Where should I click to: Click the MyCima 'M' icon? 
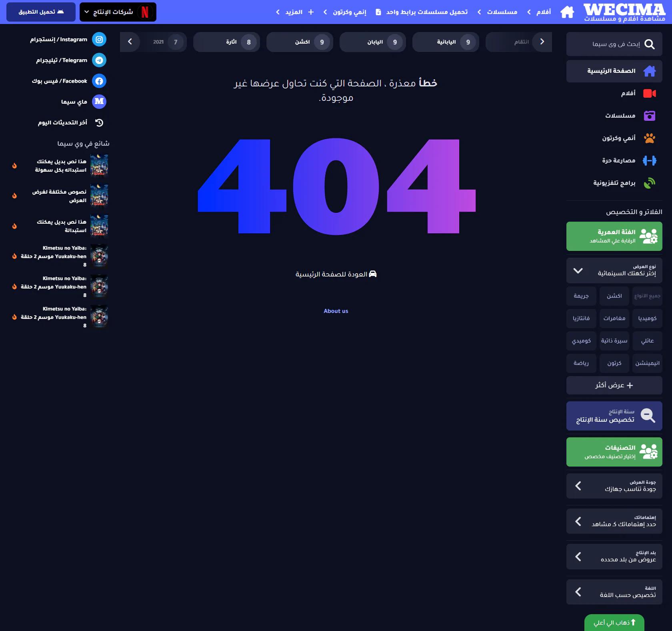tap(99, 102)
